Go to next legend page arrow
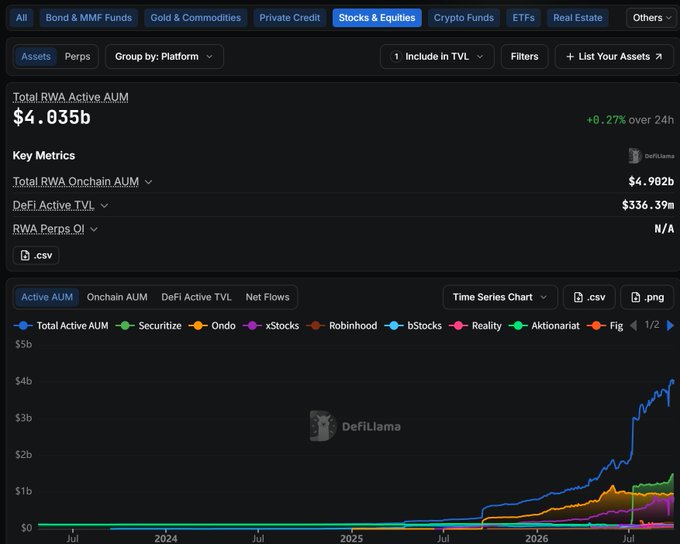Viewport: 680px width, 544px height. pyautogui.click(x=670, y=325)
